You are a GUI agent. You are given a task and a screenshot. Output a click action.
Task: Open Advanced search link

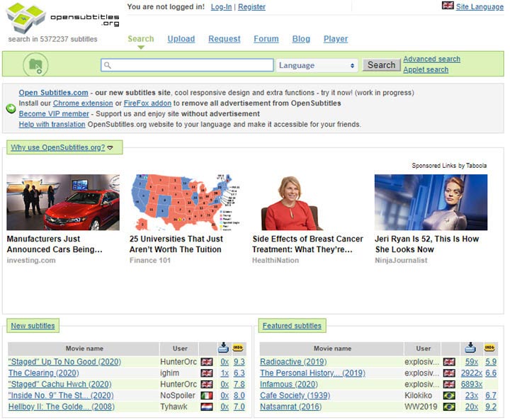[431, 59]
